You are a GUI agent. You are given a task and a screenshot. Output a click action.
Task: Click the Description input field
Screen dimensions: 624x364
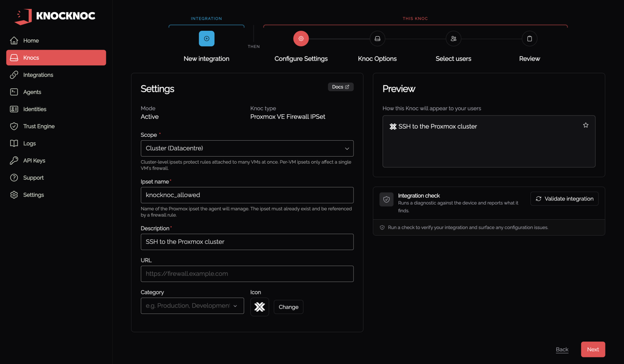tap(247, 242)
